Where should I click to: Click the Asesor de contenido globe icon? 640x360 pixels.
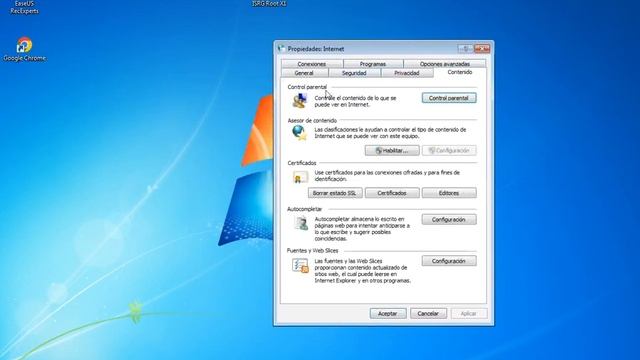(300, 133)
